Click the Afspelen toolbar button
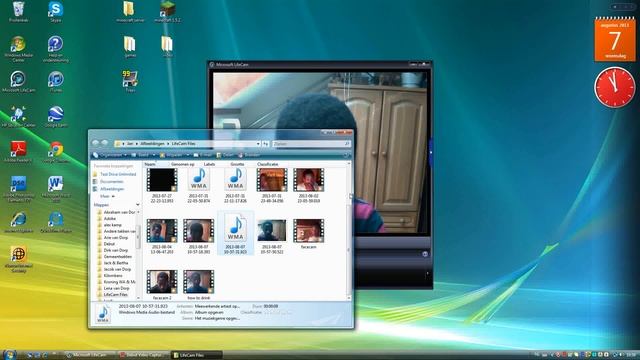The image size is (640, 360). pyautogui.click(x=173, y=155)
